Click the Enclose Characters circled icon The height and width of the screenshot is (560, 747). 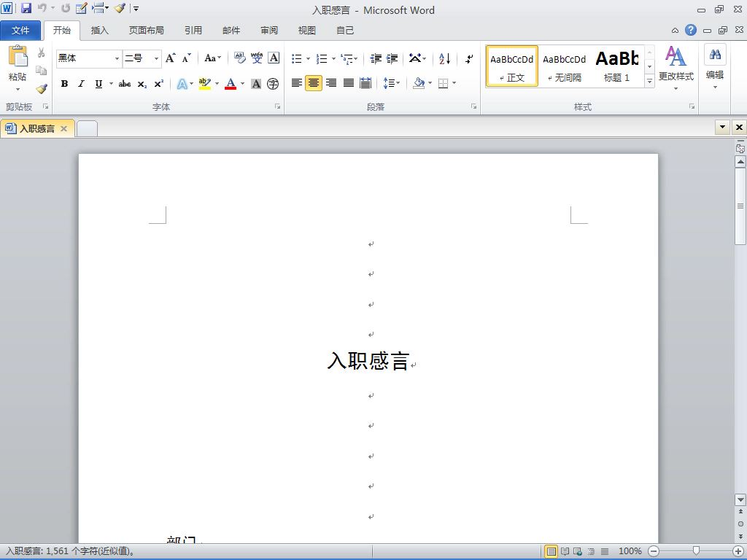(x=273, y=84)
